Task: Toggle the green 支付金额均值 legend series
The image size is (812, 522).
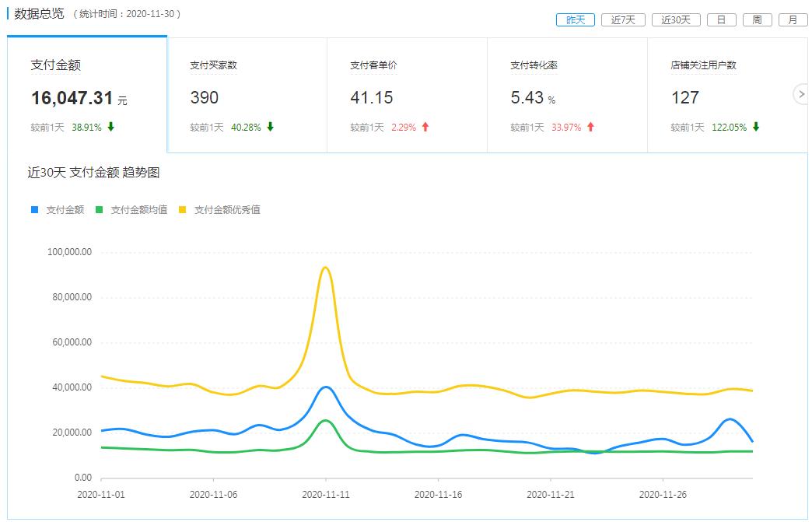Action: click(131, 209)
